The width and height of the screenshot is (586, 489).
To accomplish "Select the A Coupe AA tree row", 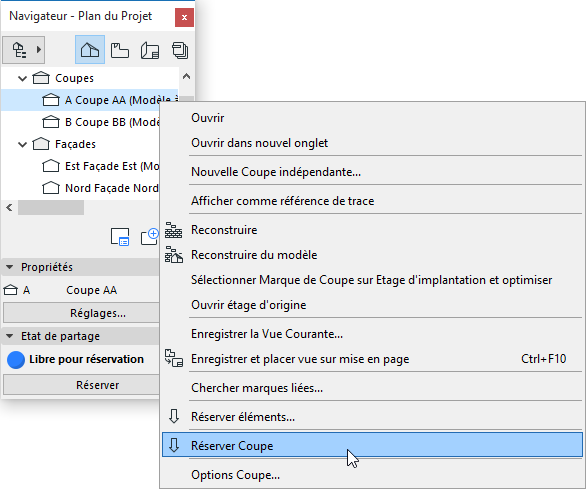I will pos(90,100).
